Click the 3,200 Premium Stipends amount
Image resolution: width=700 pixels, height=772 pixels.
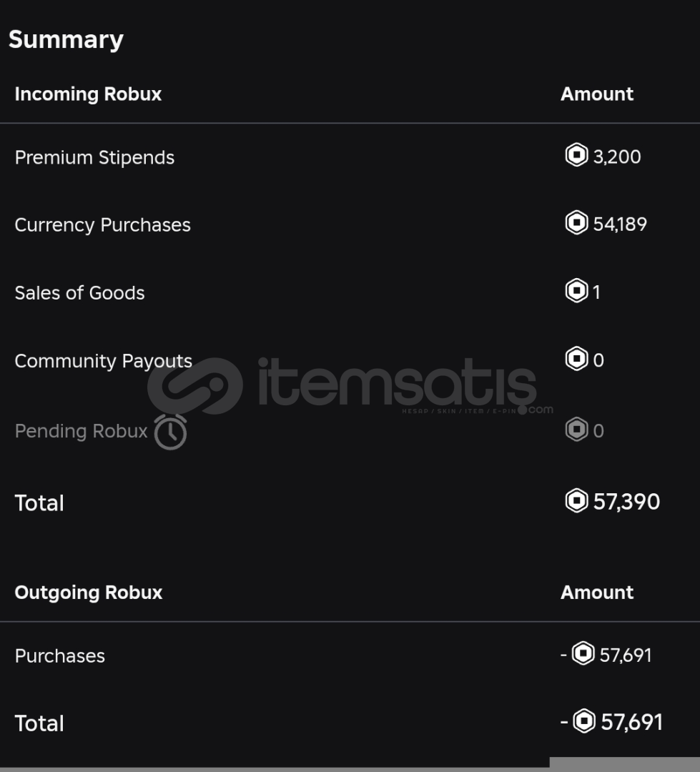(x=616, y=157)
